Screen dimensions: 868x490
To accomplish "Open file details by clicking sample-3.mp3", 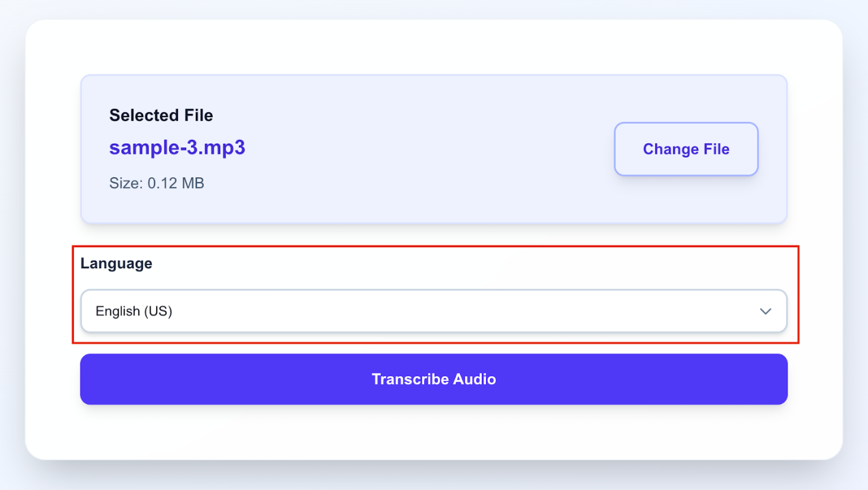I will [177, 147].
